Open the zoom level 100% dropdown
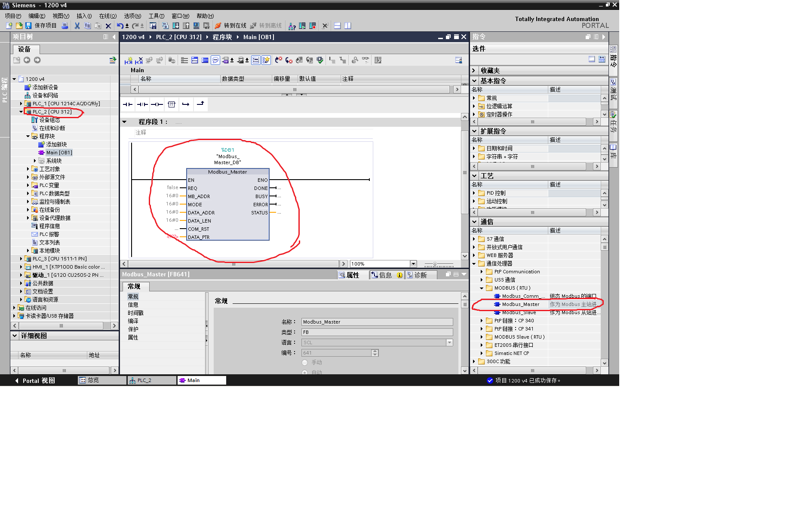This screenshot has height=532, width=811. point(413,264)
